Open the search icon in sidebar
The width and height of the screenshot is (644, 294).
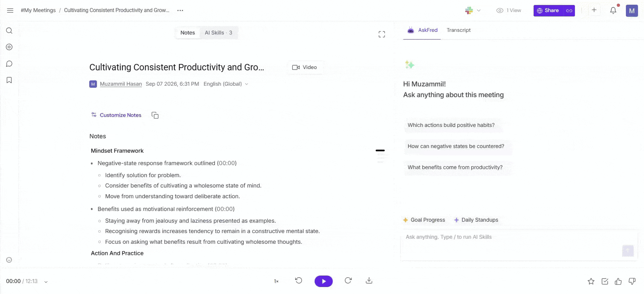tap(9, 31)
